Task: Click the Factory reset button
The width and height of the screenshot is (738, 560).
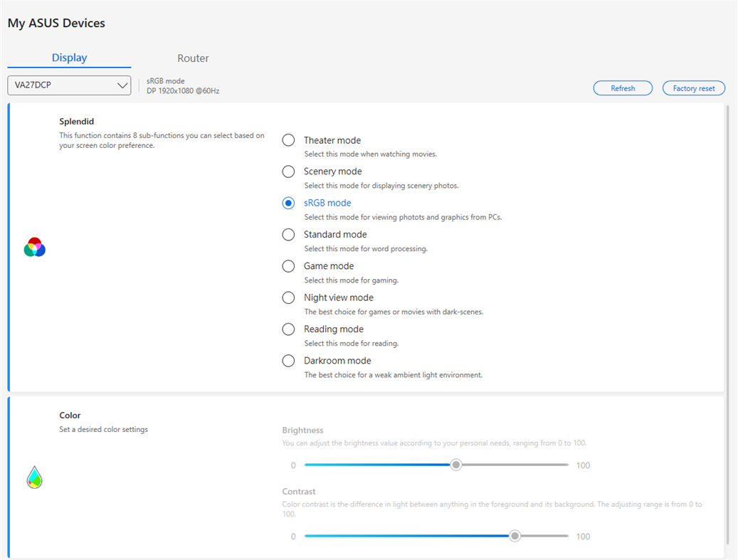Action: pos(693,88)
